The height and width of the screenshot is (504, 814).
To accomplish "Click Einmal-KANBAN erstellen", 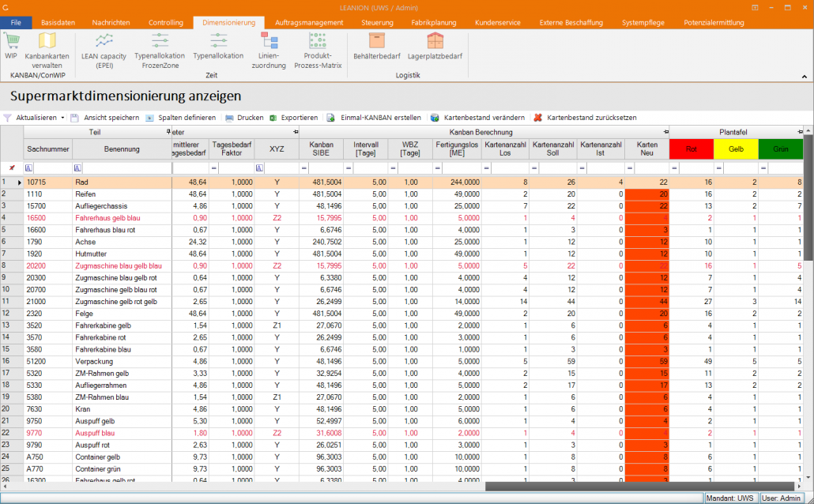I will click(x=374, y=118).
